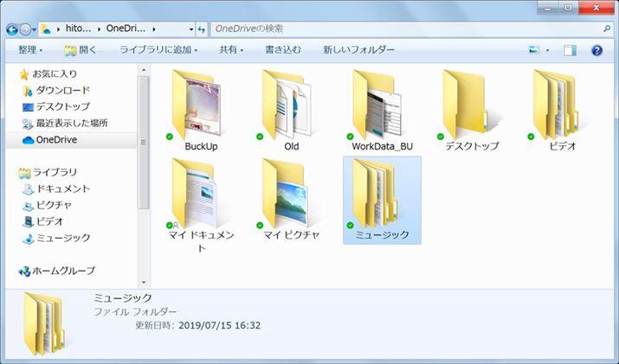Select the BuckUp folder icon
The width and height of the screenshot is (619, 364).
197,105
